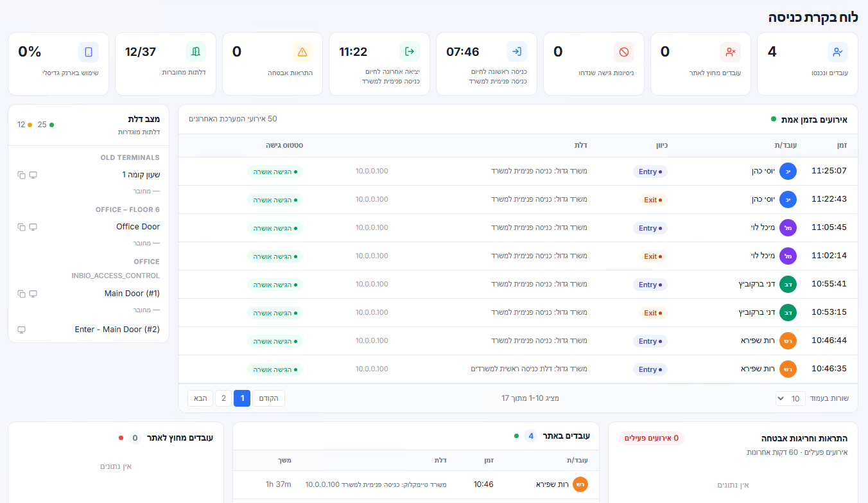Click the last exit today arrow icon
The height and width of the screenshot is (503, 868).
pos(410,52)
